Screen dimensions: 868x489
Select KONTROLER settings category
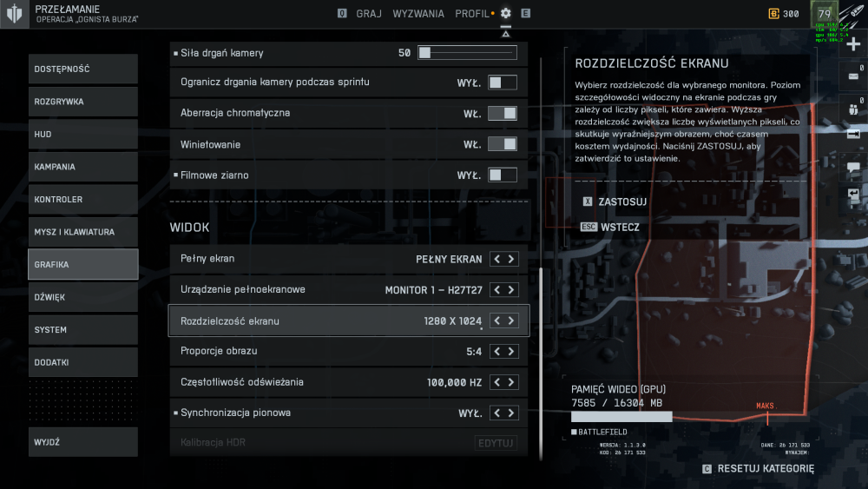click(83, 200)
